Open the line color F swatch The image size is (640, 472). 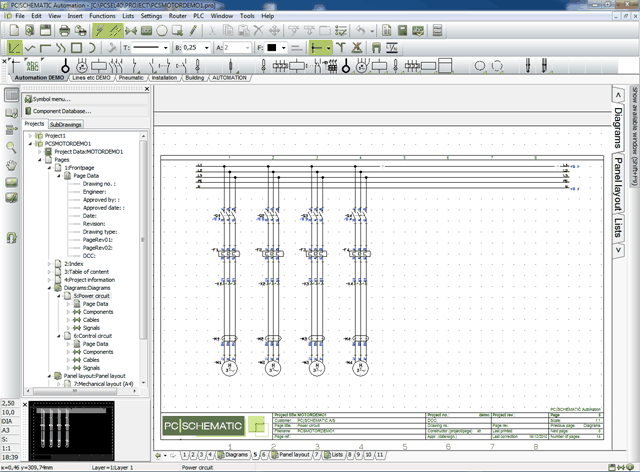272,48
